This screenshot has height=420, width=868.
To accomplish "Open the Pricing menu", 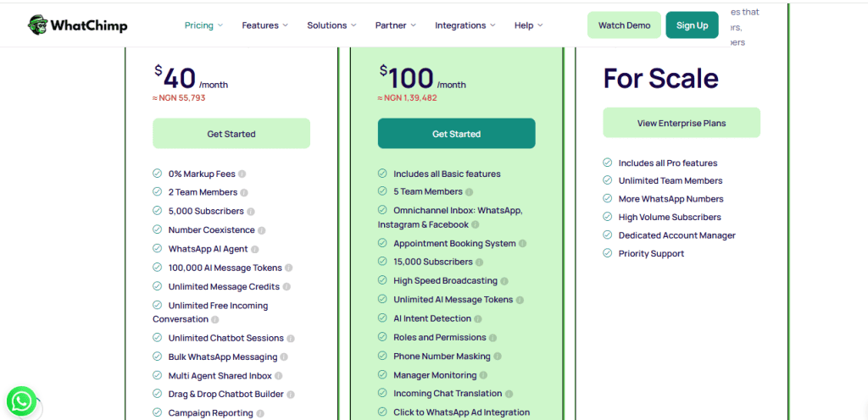I will click(203, 25).
